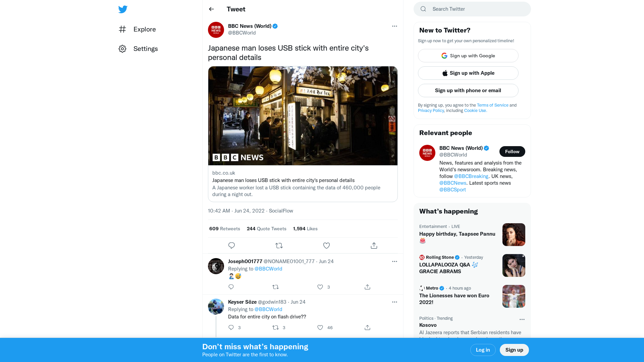Click Sign up with Google
Viewport: 644px width, 362px height.
point(468,56)
